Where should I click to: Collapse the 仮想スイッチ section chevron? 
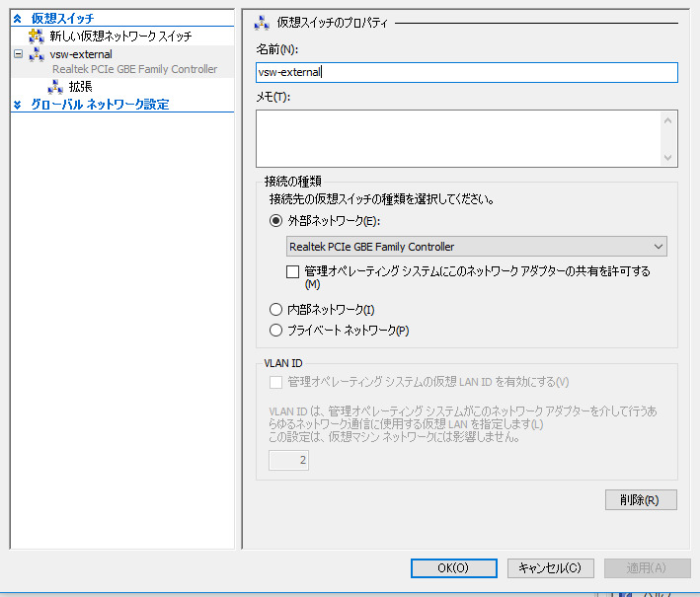(x=17, y=19)
